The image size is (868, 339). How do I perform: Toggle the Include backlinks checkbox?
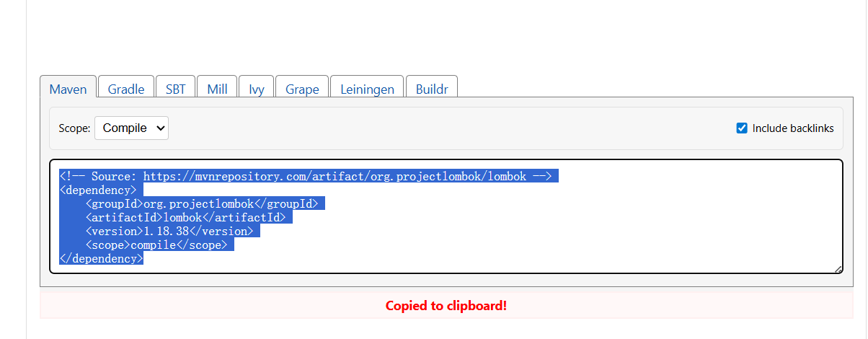click(741, 128)
